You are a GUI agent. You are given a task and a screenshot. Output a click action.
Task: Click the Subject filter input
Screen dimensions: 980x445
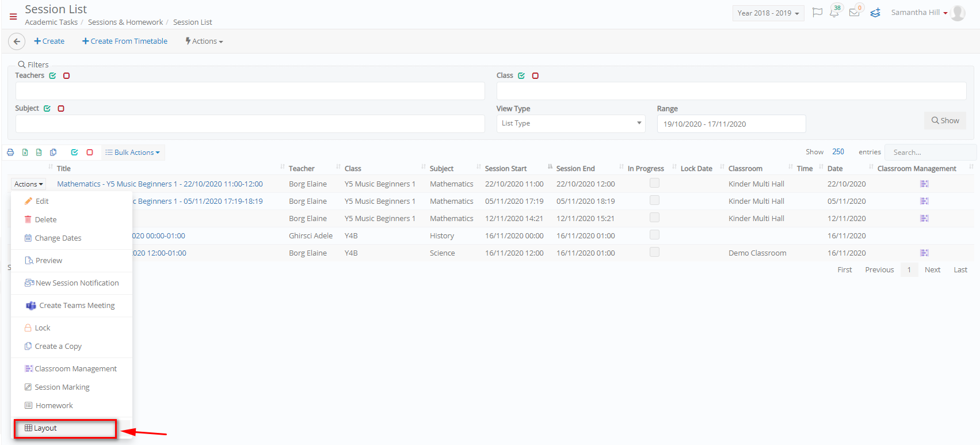click(250, 124)
